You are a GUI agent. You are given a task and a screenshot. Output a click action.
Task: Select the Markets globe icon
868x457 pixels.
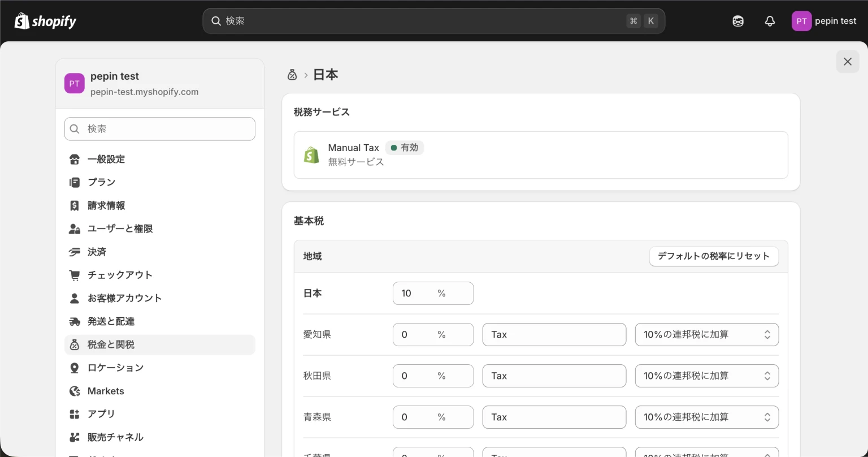click(74, 391)
